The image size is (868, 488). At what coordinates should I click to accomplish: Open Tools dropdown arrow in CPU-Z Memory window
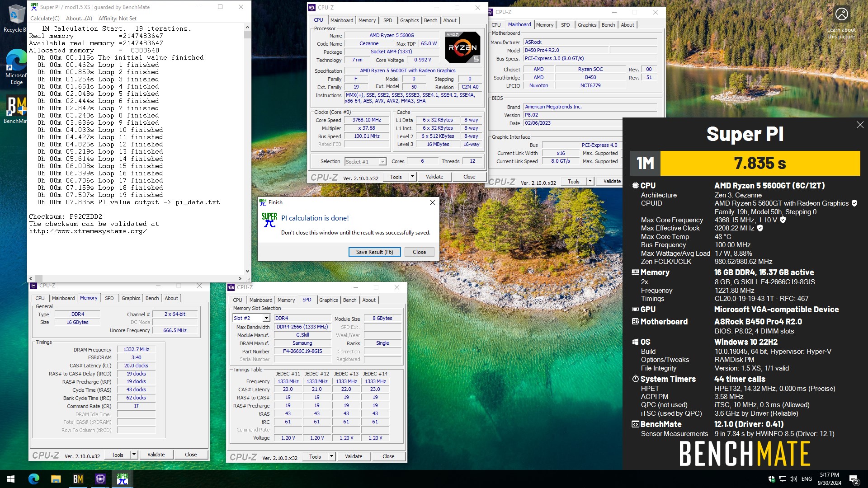click(134, 455)
